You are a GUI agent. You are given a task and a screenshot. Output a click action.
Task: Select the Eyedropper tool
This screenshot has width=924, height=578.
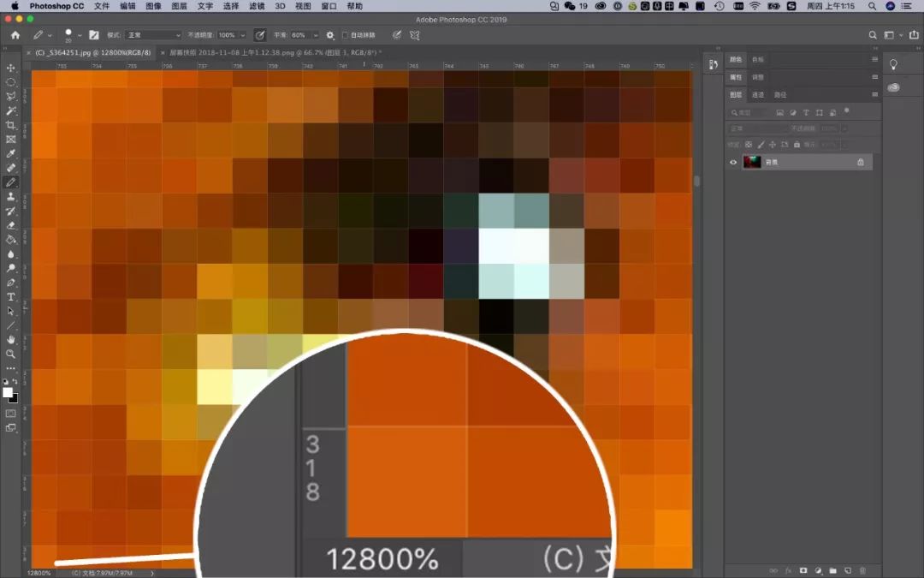coord(10,153)
